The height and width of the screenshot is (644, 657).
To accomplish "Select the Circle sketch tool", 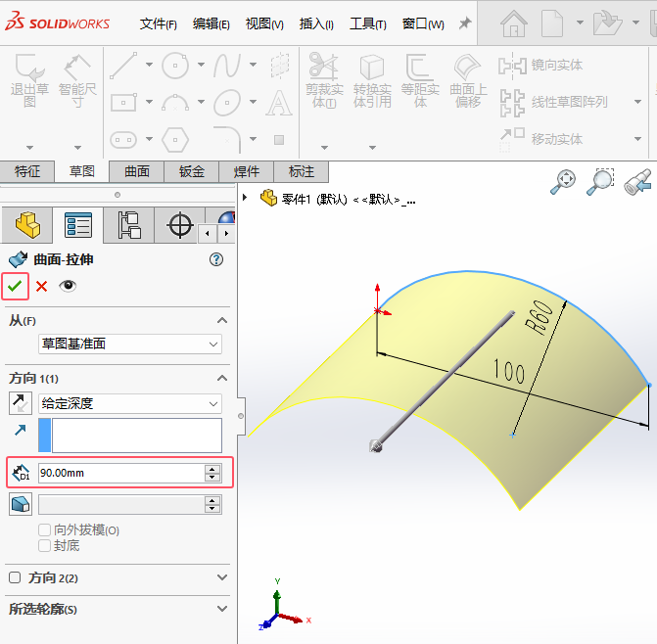I will [x=175, y=66].
